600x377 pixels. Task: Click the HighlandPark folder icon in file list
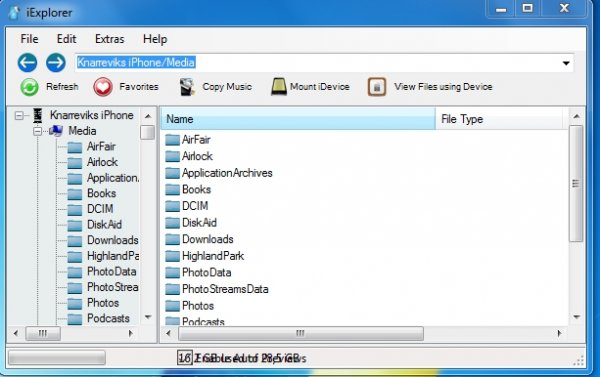(x=172, y=256)
